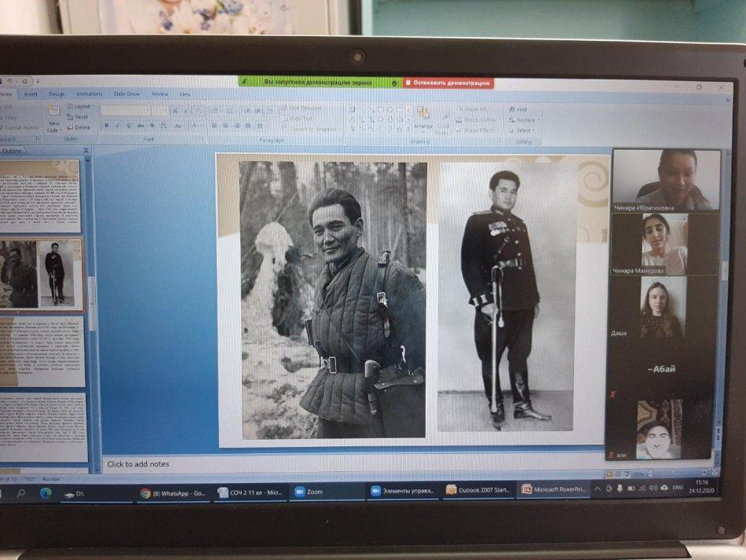Open the Select dropdown in Editing
The image size is (746, 560).
[x=523, y=130]
